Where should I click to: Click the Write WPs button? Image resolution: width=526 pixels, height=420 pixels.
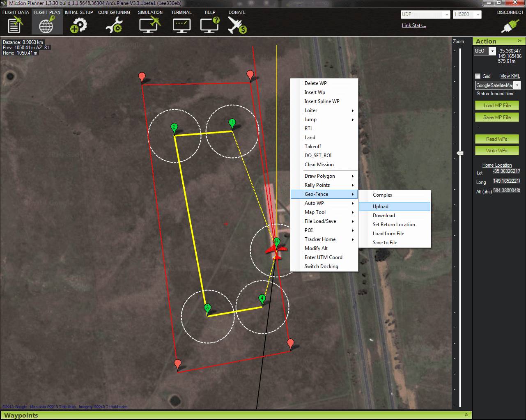click(x=496, y=151)
